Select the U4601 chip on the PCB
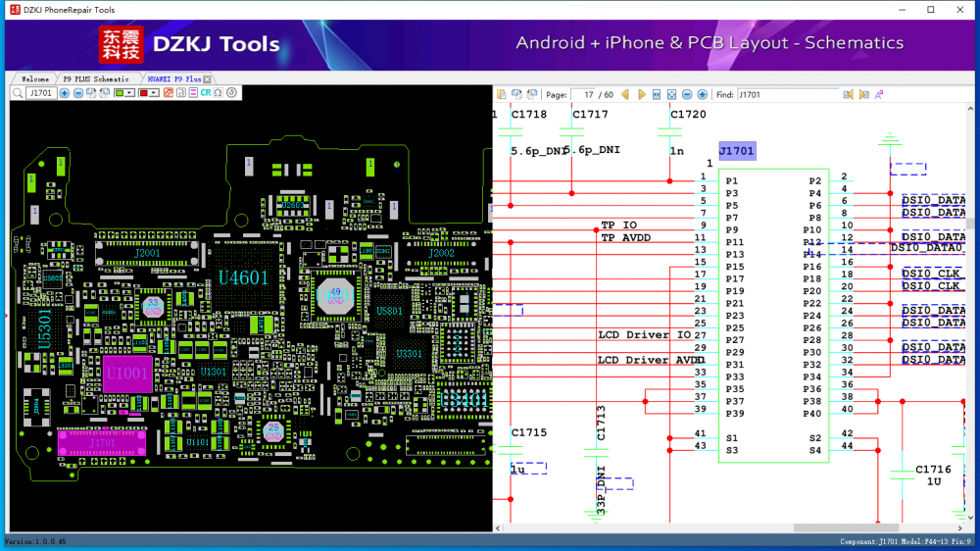Screen dimensions: 980x551 pyautogui.click(x=242, y=278)
